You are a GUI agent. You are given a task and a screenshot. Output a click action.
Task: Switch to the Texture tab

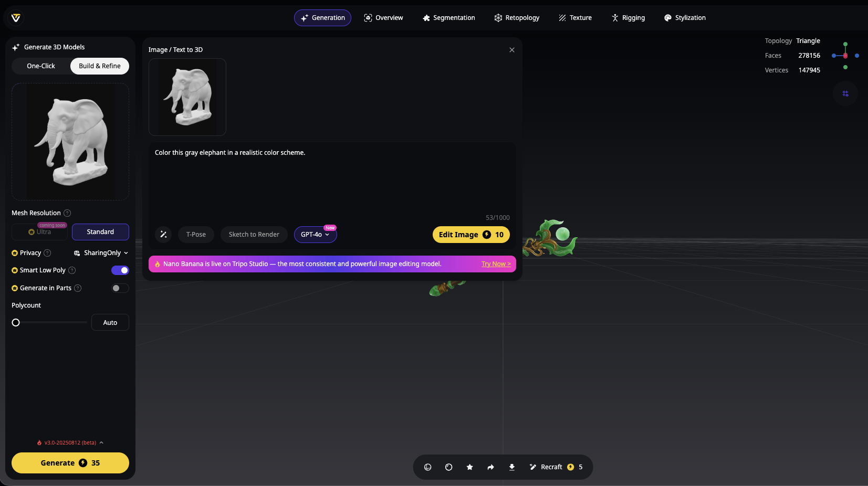[575, 18]
